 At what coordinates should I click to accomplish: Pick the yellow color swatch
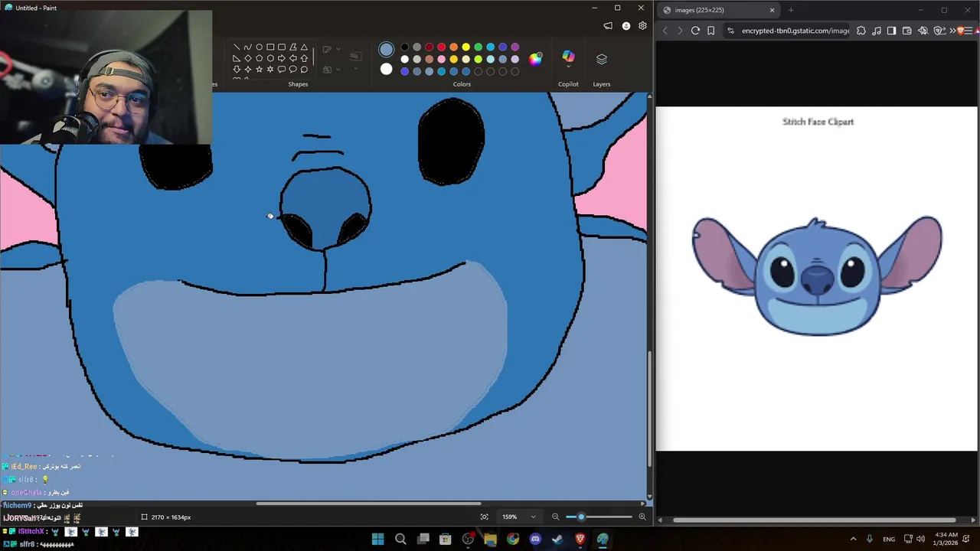pos(465,47)
